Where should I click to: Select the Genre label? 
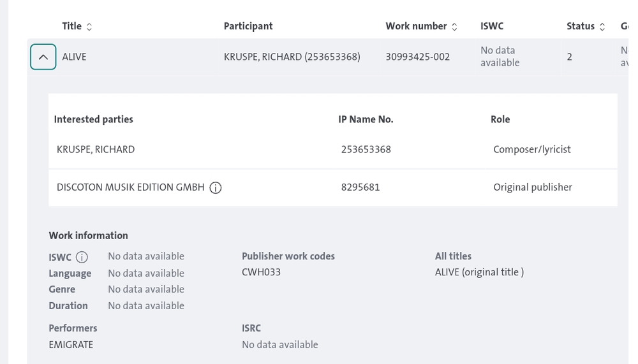point(62,289)
